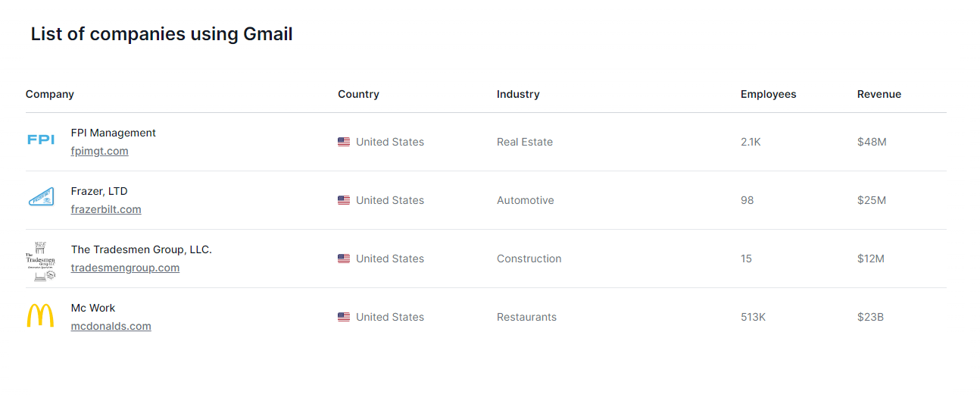
Task: Open the frazerbilt.com link
Action: (106, 209)
